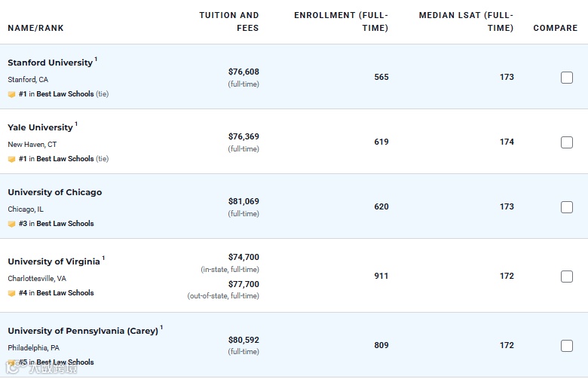Click the badge icon beside Stanford's #1 ranking
The width and height of the screenshot is (588, 379).
click(x=11, y=94)
